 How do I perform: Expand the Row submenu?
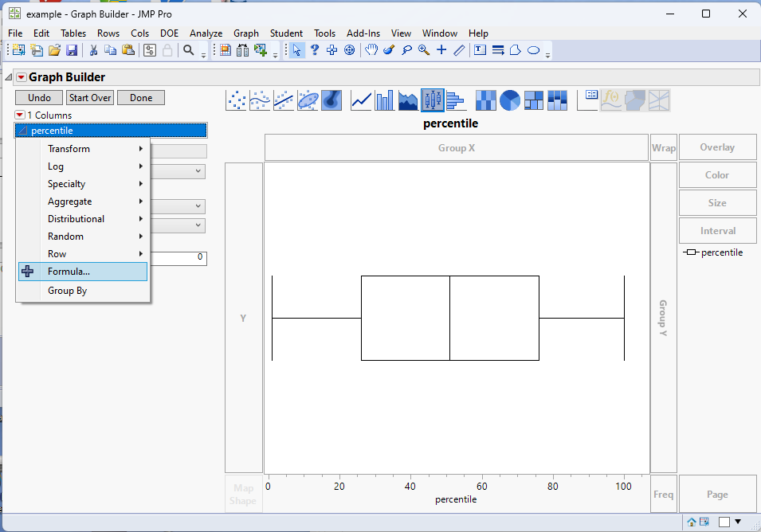click(x=83, y=253)
